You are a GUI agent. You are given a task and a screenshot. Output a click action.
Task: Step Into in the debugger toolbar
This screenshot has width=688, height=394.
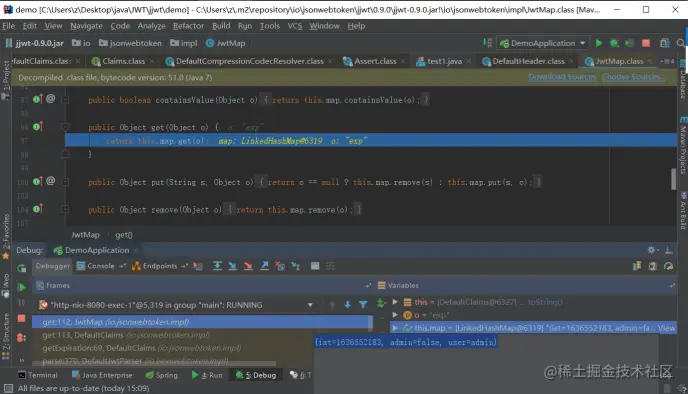pos(233,266)
